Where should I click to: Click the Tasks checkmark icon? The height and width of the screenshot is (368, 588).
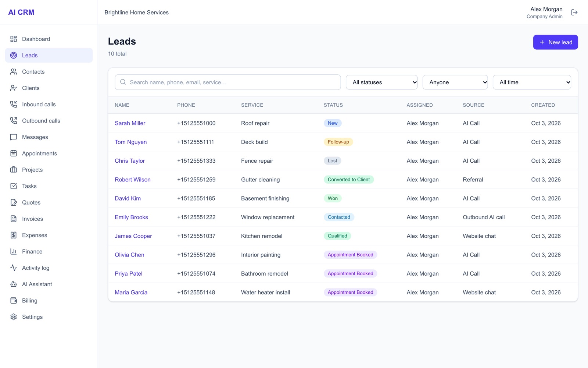[14, 186]
